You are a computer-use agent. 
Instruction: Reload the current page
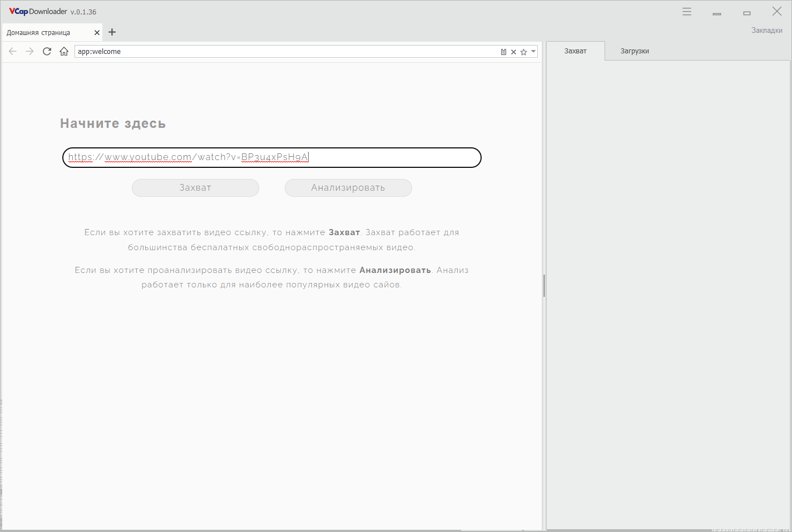tap(47, 51)
